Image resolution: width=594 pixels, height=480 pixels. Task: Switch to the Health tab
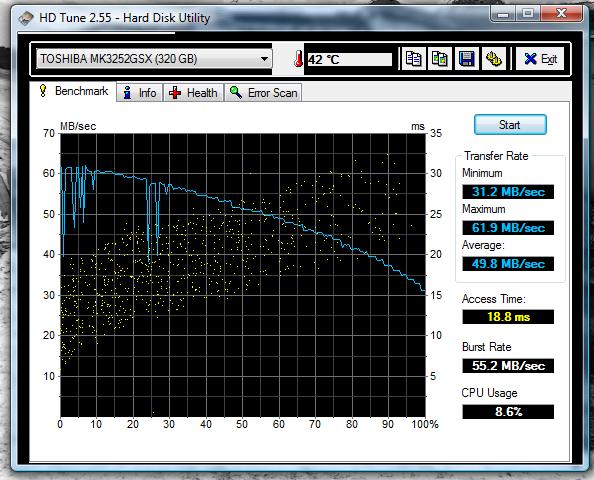(x=194, y=93)
